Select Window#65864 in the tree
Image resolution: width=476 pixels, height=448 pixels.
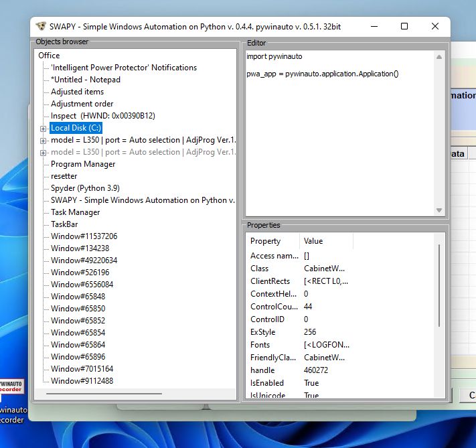(x=78, y=345)
